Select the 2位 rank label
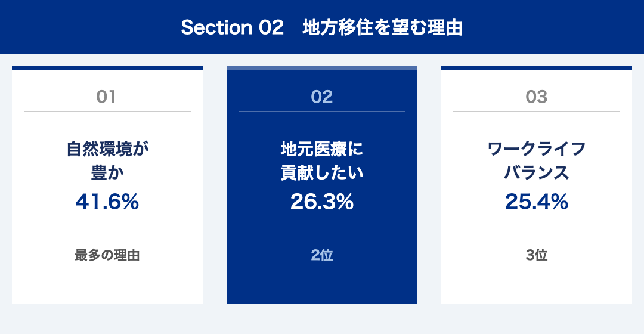This screenshot has width=644, height=334. (322, 255)
